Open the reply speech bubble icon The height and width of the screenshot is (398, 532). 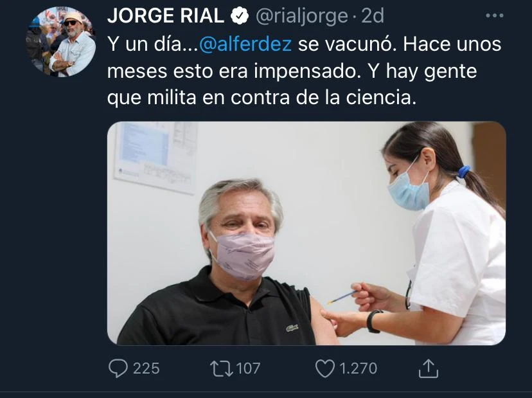(x=118, y=368)
